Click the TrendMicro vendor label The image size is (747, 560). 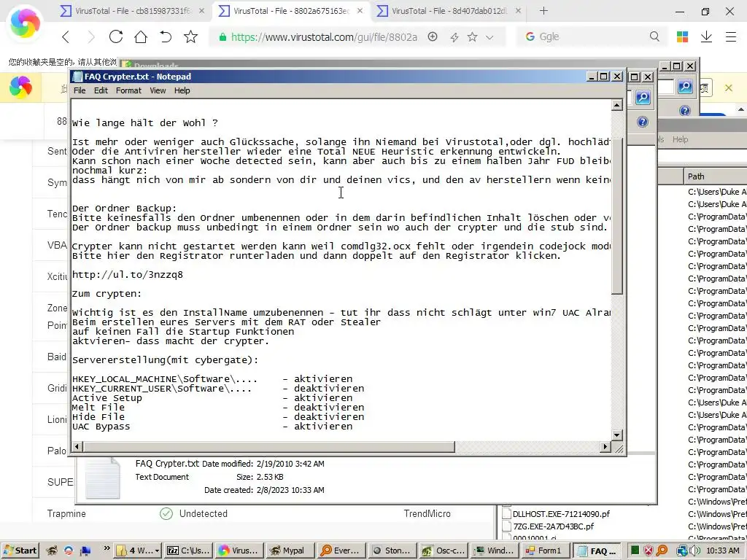pos(427,514)
